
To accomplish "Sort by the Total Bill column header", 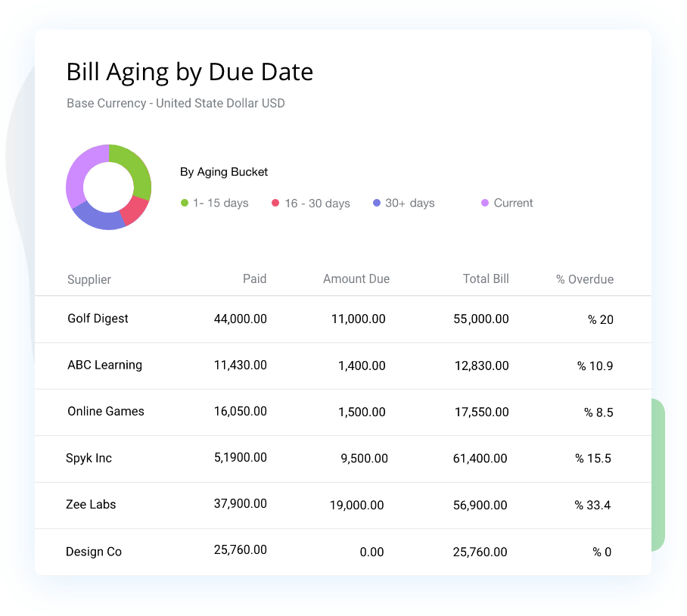I will (485, 278).
